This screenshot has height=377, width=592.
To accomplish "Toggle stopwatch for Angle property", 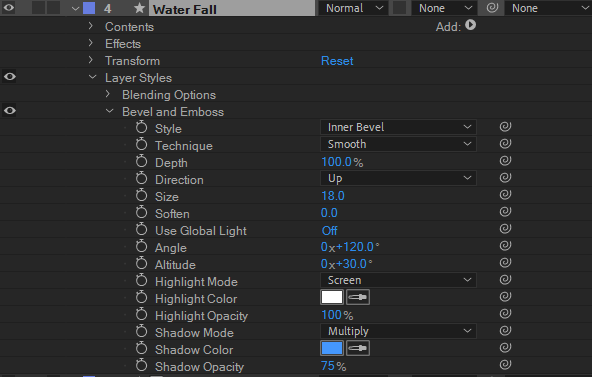I will 142,246.
